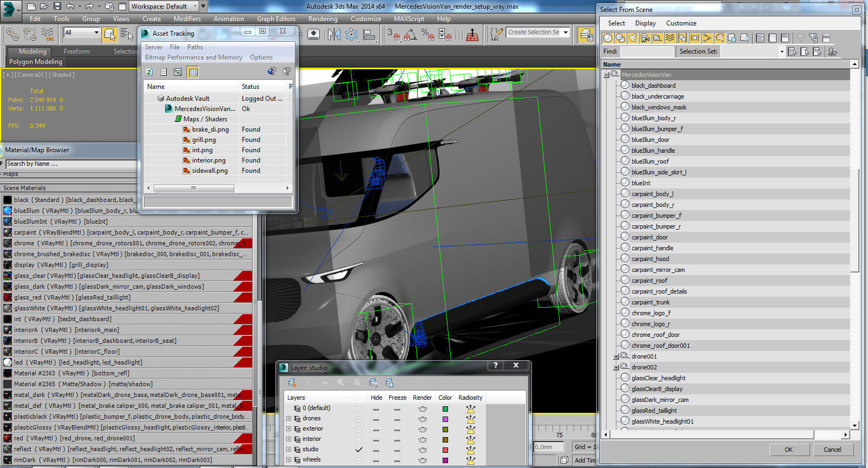Click Hide/Unhide All Layers icon
This screenshot has width=868, height=468.
point(373,383)
